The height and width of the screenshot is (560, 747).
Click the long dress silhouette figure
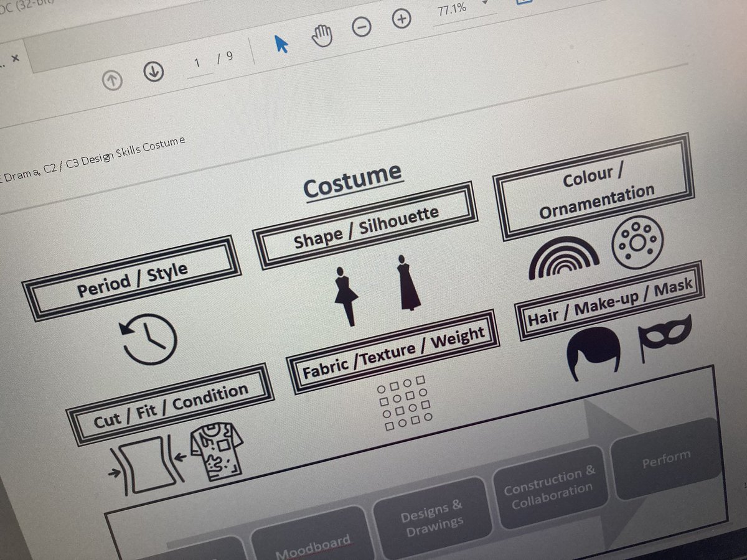(x=408, y=282)
